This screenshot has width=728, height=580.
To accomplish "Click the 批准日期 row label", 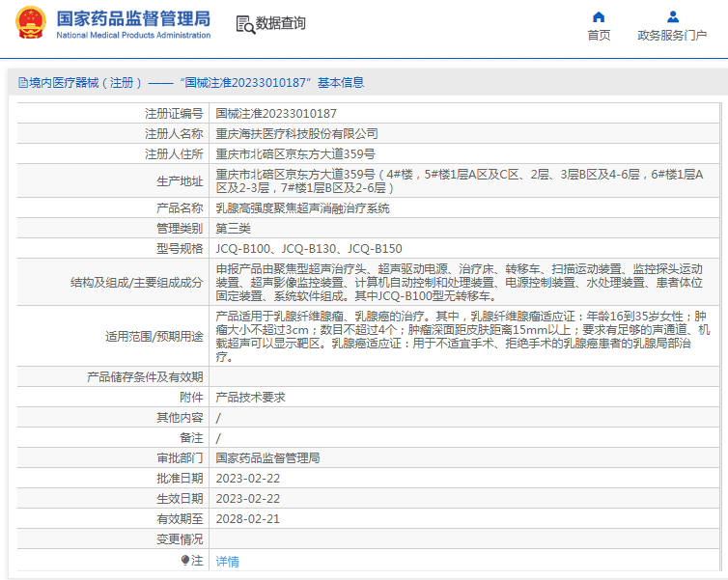I will [180, 479].
